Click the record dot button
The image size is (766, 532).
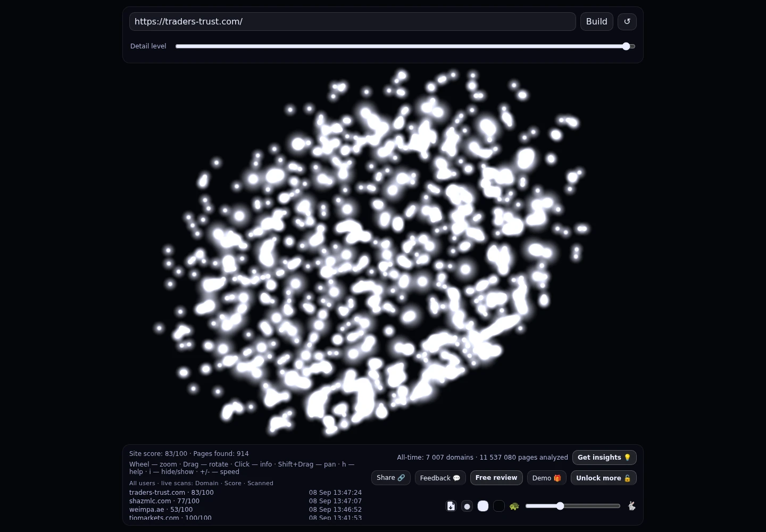(x=467, y=506)
